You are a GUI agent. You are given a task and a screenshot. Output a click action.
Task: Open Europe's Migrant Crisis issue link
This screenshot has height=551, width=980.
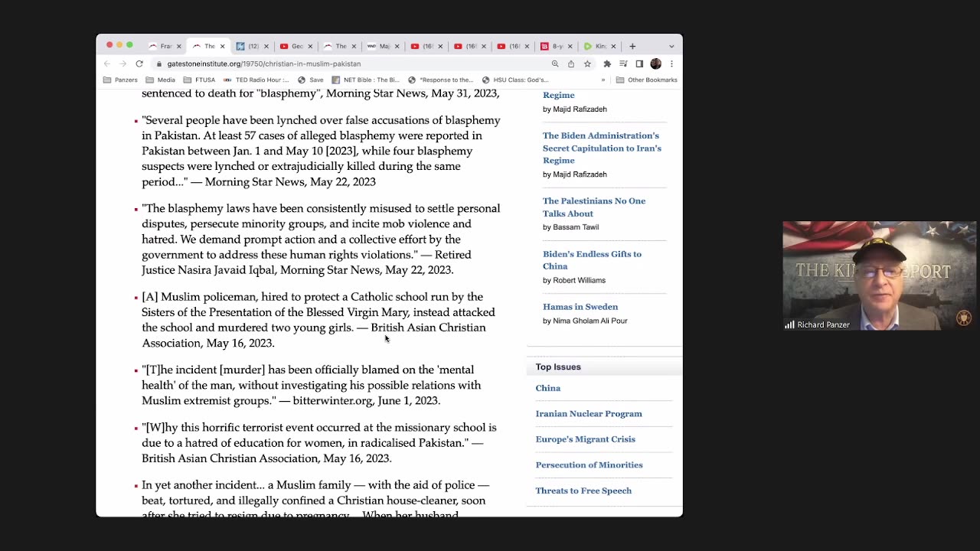585,439
